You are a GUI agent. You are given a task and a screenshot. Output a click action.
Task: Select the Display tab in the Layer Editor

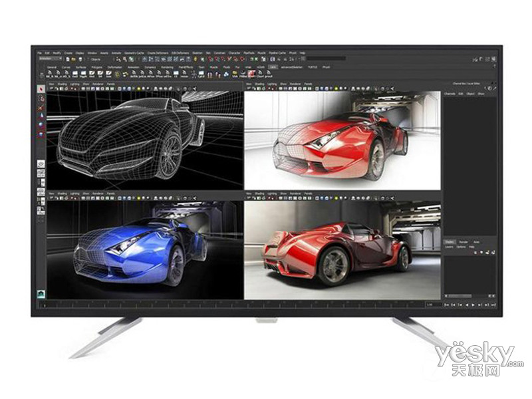(450, 242)
